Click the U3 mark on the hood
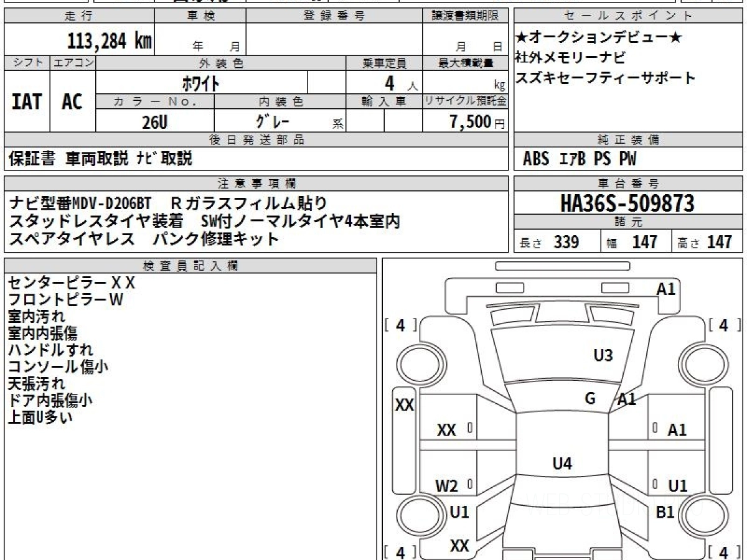The width and height of the screenshot is (747, 560). tap(603, 355)
